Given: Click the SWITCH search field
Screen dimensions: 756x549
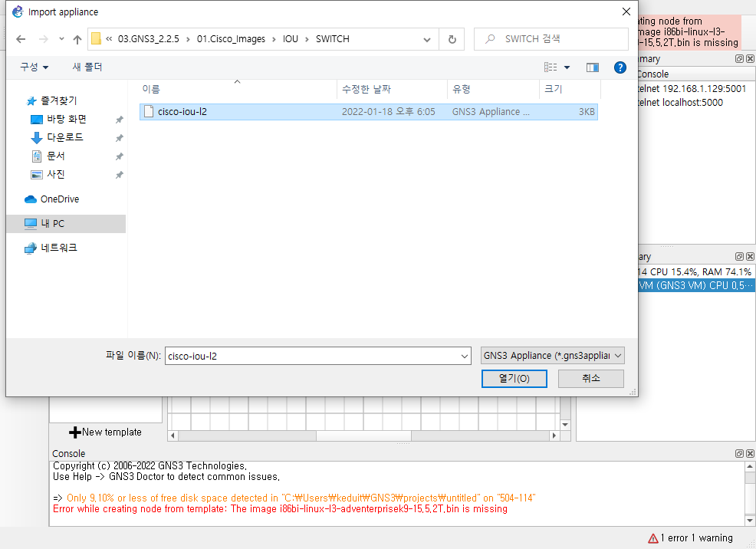Looking at the screenshot, I should [x=551, y=39].
